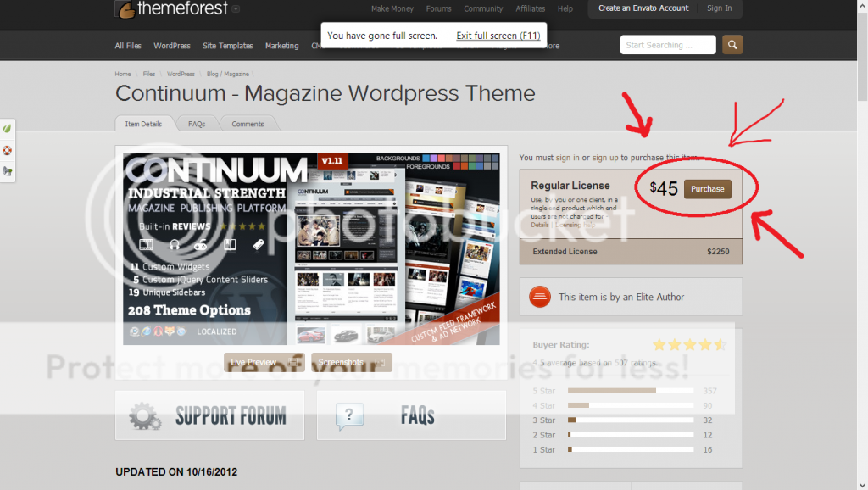Click the 5 Star rating bar
This screenshot has width=868, height=490.
631,391
